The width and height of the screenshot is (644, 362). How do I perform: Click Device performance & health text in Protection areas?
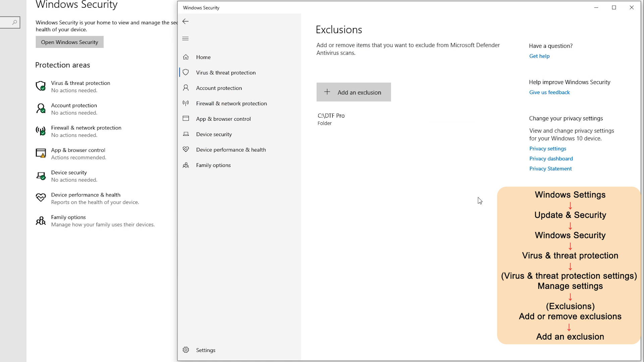[86, 195]
